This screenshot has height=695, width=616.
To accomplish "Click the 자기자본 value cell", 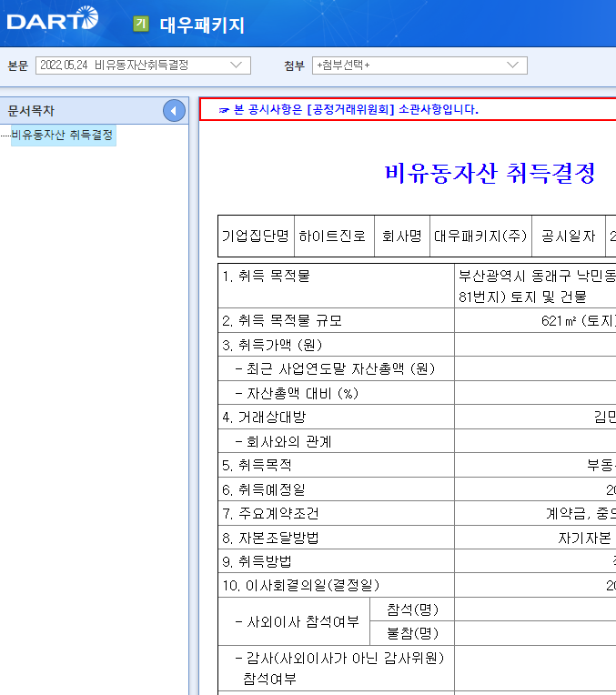I will [535, 539].
